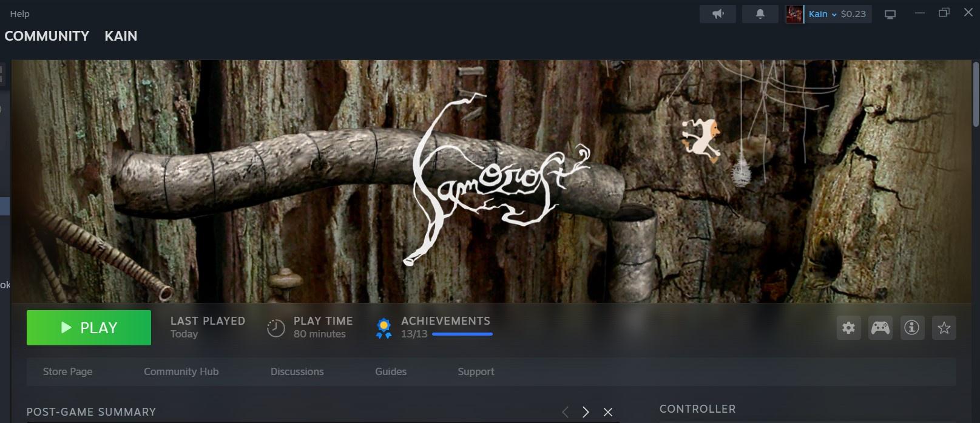Expand the Kain account dropdown
980x423 pixels.
(822, 14)
